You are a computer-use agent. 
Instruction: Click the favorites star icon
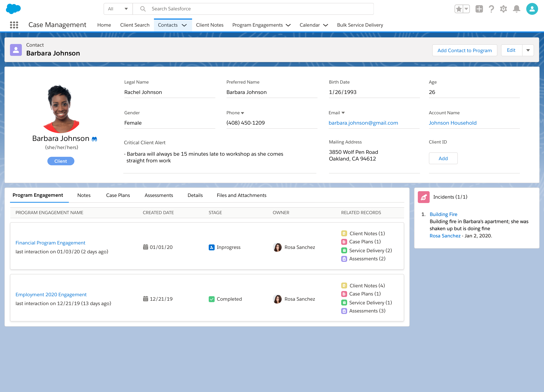click(x=459, y=9)
